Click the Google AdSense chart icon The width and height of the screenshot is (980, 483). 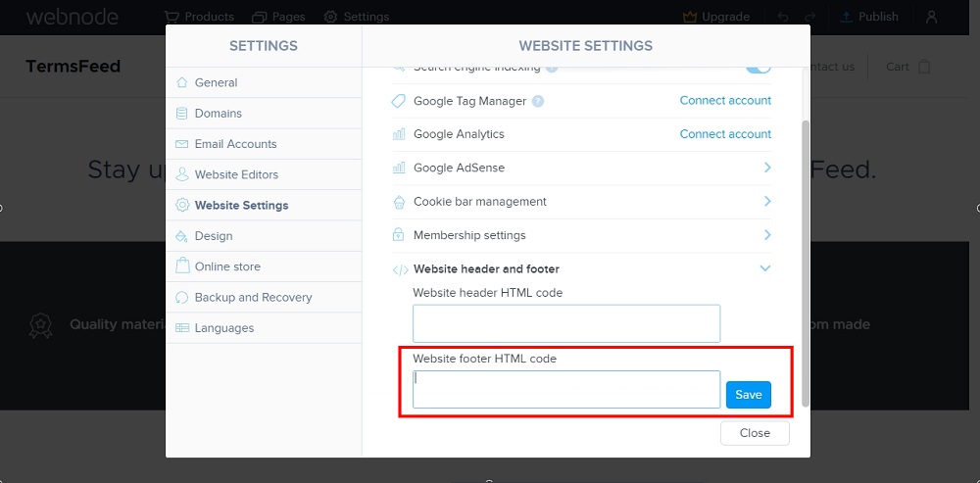(x=398, y=169)
